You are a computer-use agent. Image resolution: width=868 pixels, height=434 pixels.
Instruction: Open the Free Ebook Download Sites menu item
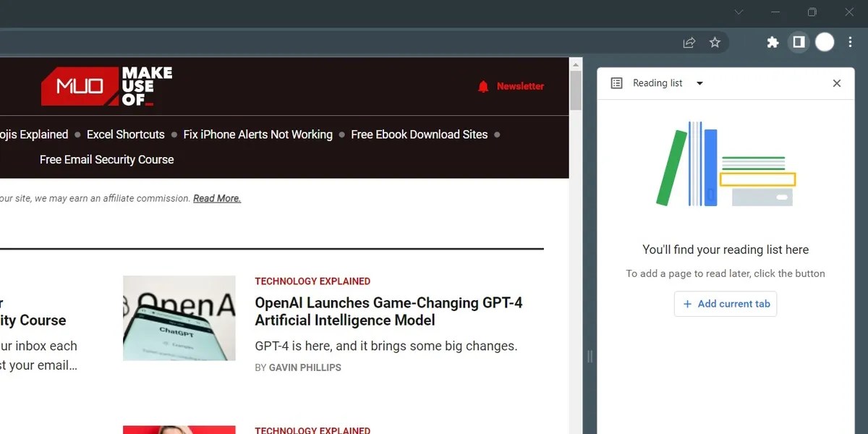coord(419,134)
